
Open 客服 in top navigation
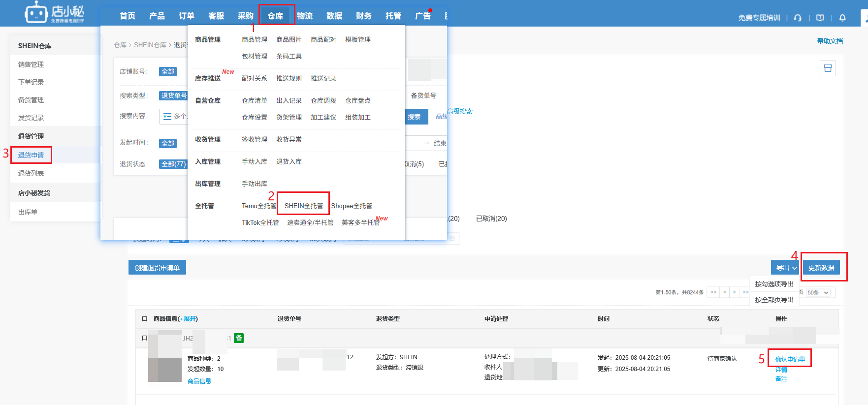tap(216, 16)
